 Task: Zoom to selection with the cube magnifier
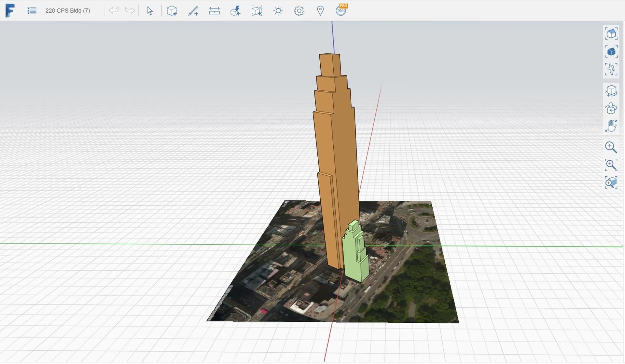coord(611,182)
